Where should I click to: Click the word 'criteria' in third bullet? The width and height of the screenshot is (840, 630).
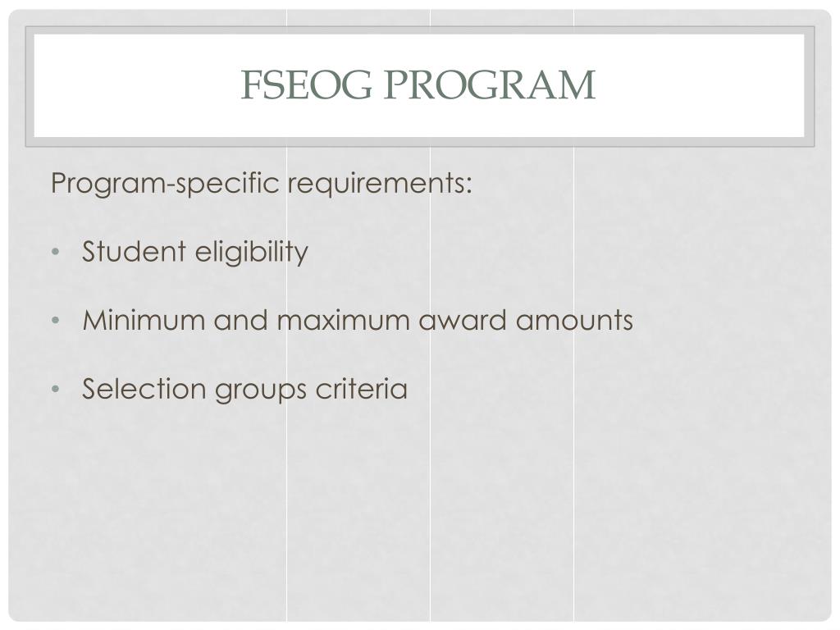[362, 389]
